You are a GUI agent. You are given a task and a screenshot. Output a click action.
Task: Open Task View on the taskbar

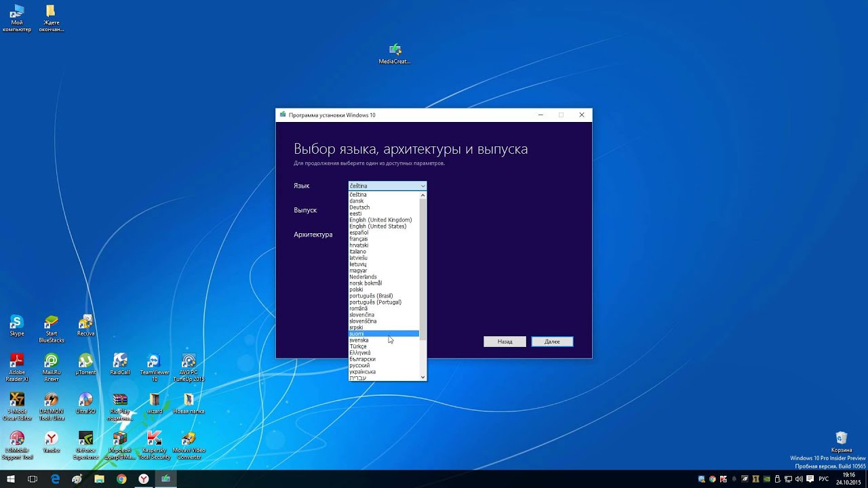(32, 479)
